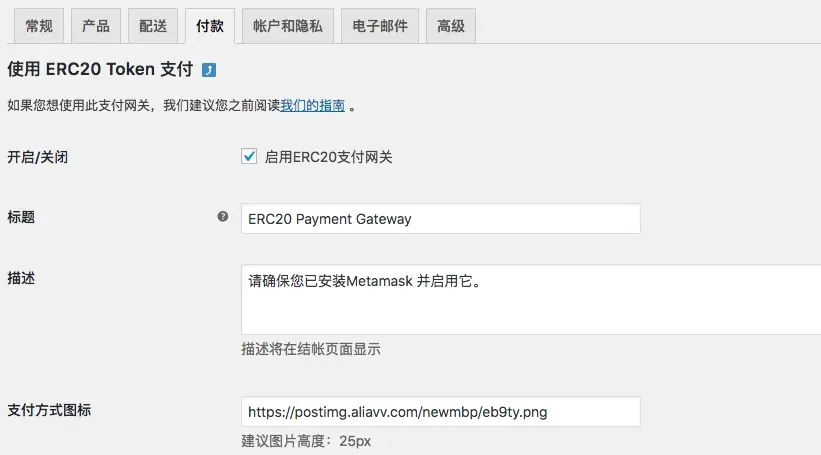This screenshot has height=455, width=821.
Task: Focus the ERC20 Payment Gateway title field
Action: click(x=440, y=219)
